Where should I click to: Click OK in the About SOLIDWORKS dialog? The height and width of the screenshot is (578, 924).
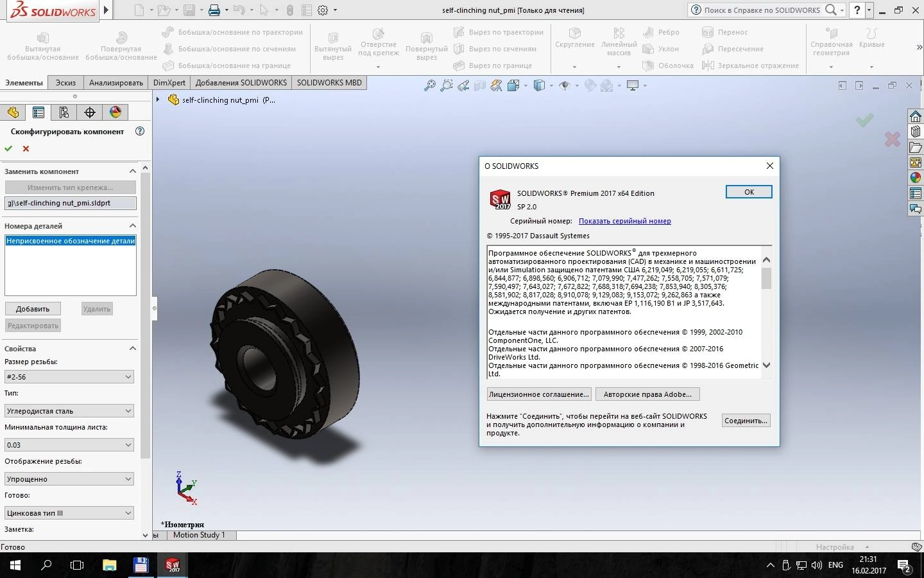click(x=749, y=192)
